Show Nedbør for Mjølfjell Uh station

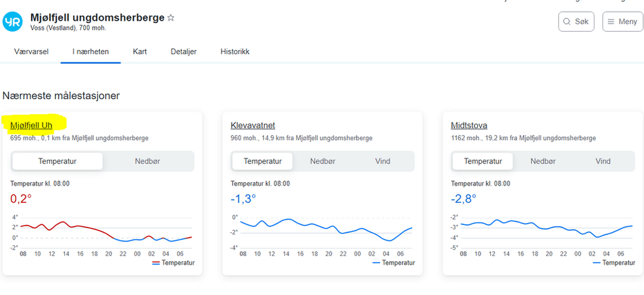tap(148, 161)
